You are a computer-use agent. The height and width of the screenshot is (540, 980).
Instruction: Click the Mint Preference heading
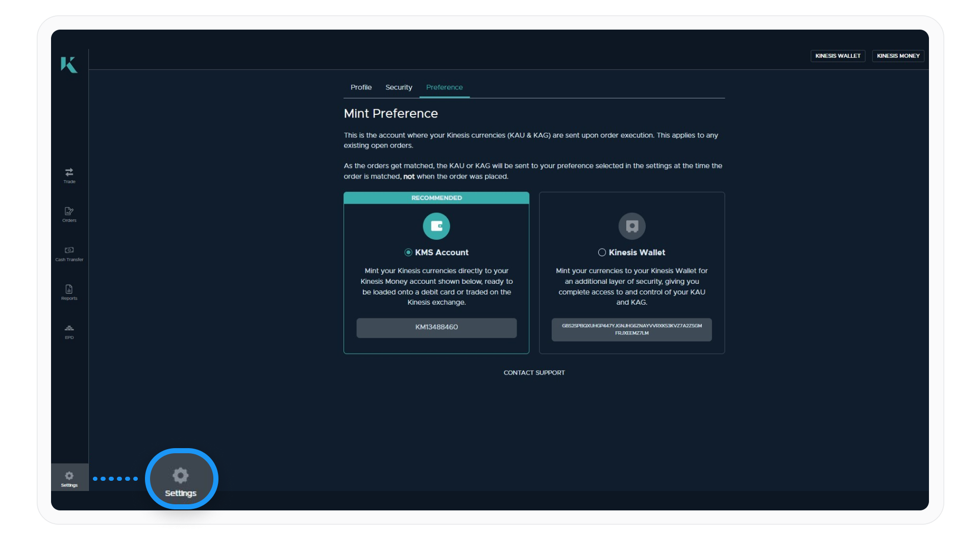tap(391, 113)
